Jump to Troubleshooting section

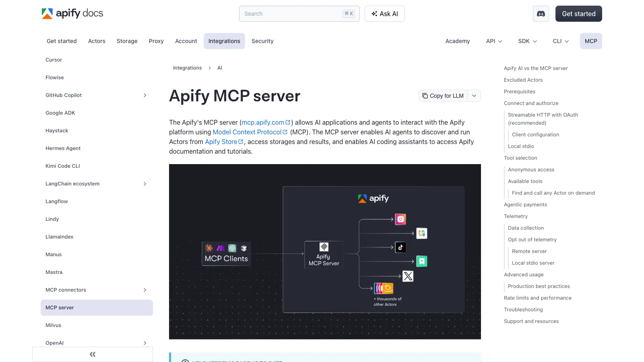pyautogui.click(x=523, y=310)
